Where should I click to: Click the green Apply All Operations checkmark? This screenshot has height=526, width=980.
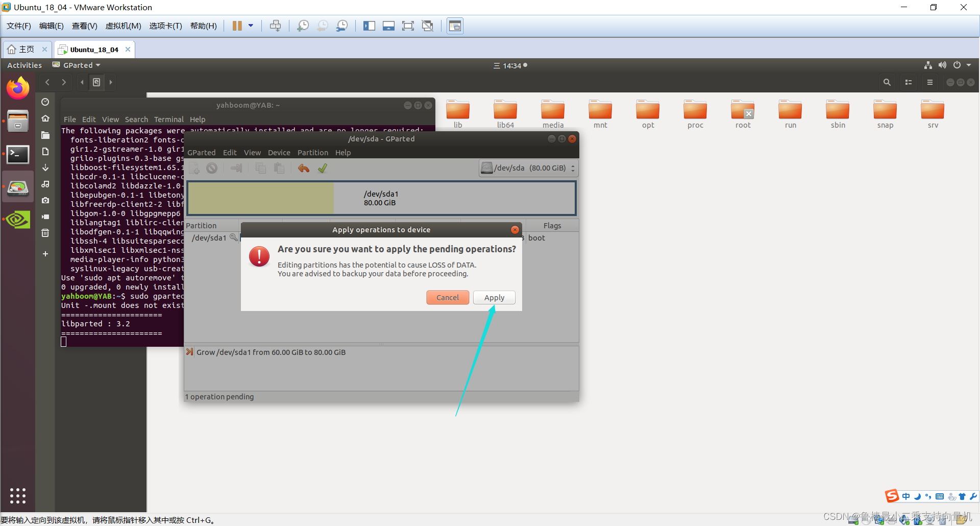[x=323, y=168]
